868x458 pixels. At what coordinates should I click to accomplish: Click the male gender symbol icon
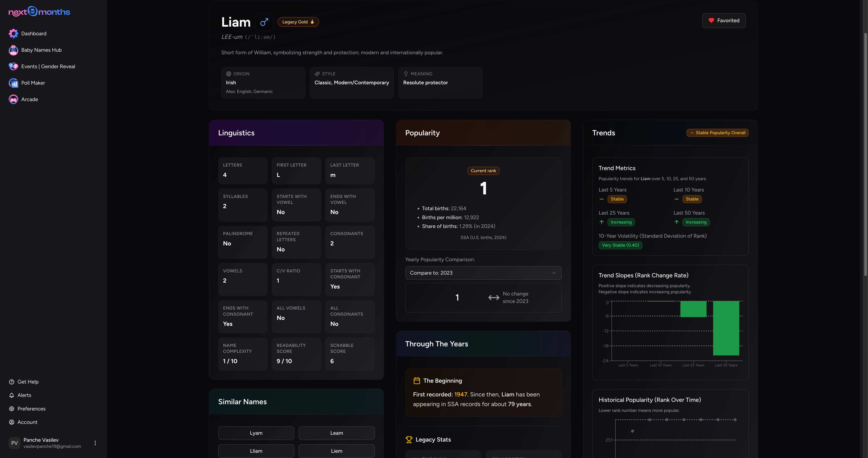click(x=264, y=22)
